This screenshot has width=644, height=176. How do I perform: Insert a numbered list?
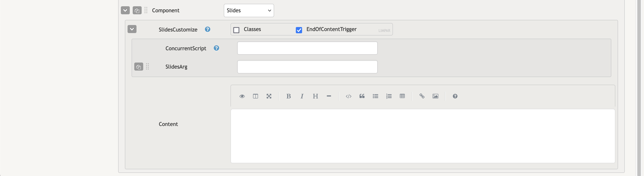click(389, 96)
